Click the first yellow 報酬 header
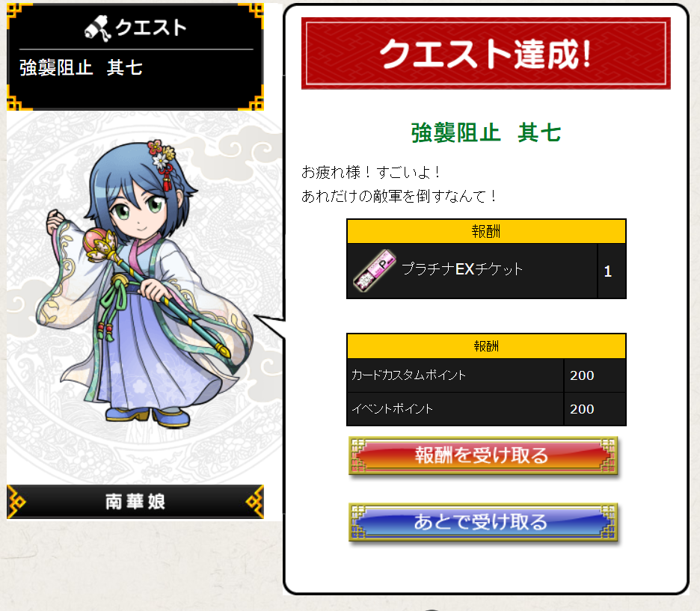Screen dimensions: 700x611 click(486, 231)
